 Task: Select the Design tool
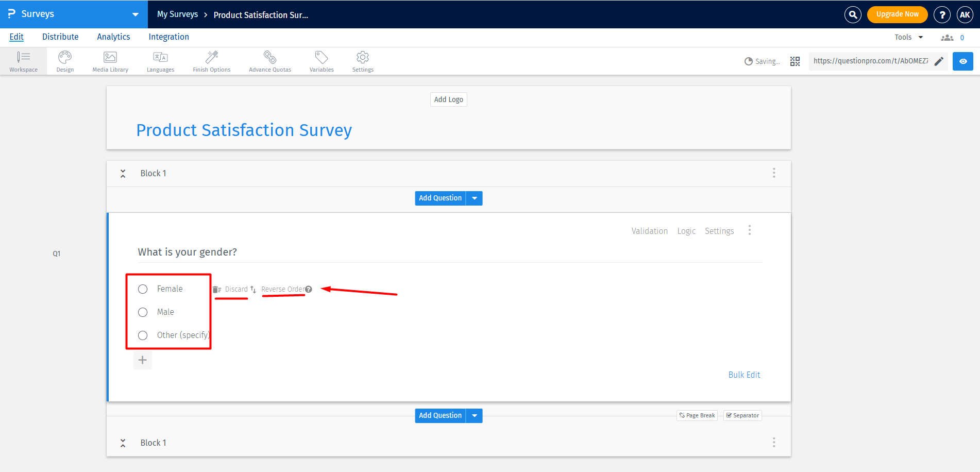pyautogui.click(x=64, y=61)
